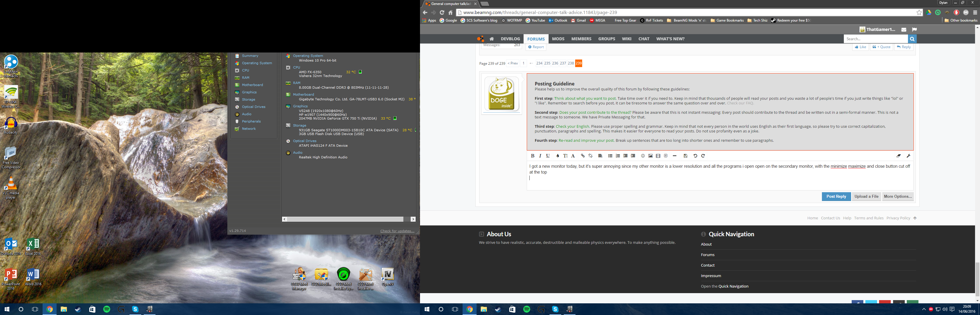Click the Upload a File button

coord(866,196)
